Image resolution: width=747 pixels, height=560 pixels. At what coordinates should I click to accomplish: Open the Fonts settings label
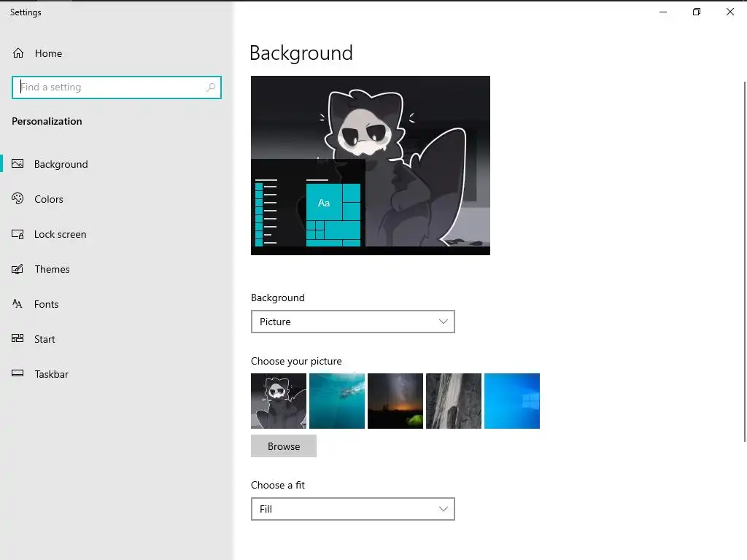[x=46, y=304]
